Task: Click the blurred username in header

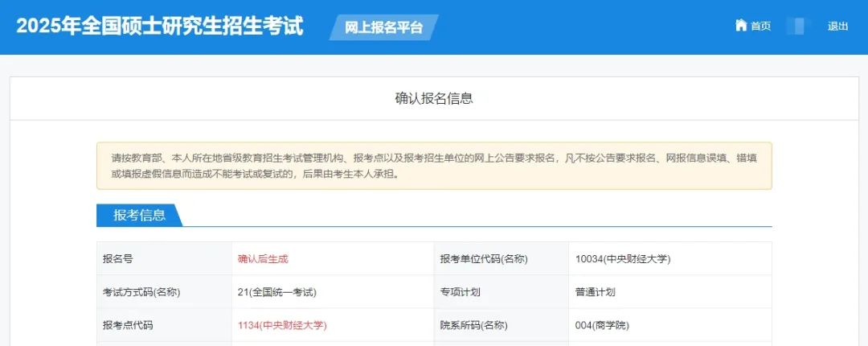Action: (x=799, y=26)
